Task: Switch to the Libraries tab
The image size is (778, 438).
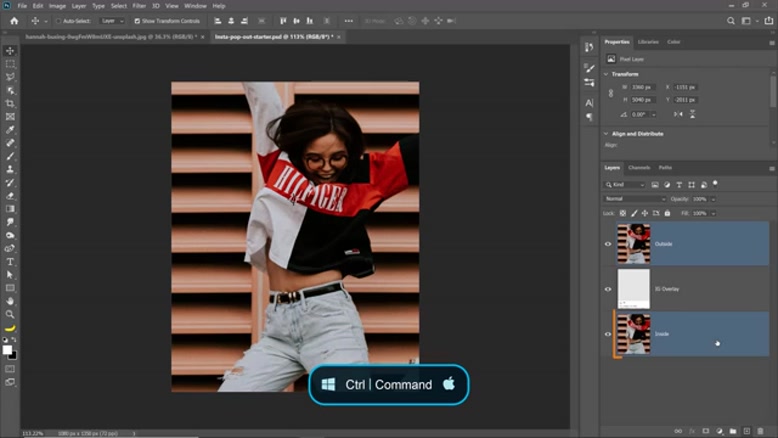Action: (648, 42)
